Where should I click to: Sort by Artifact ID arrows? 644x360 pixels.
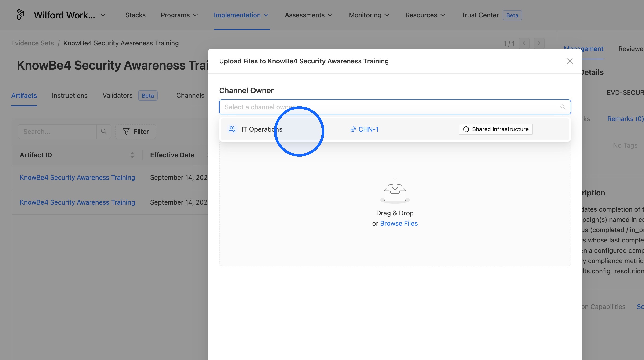[x=132, y=155]
